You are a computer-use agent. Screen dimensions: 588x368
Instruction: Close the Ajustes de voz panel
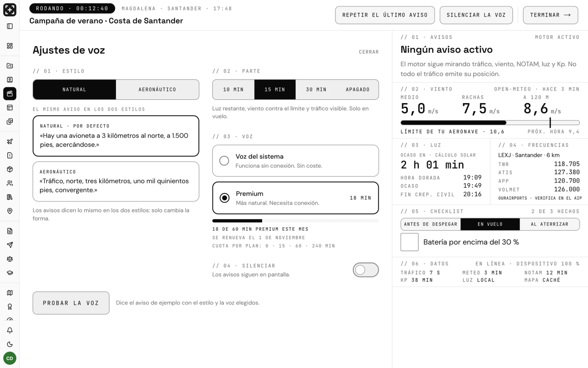click(x=369, y=52)
